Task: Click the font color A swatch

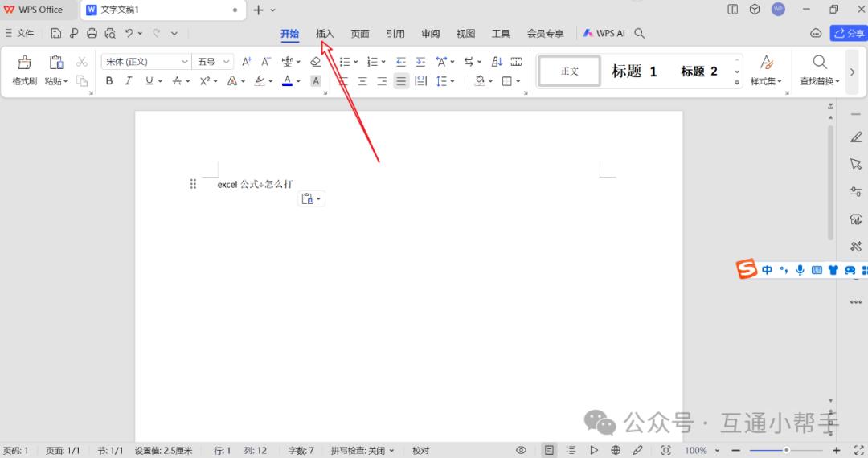Action: (287, 81)
